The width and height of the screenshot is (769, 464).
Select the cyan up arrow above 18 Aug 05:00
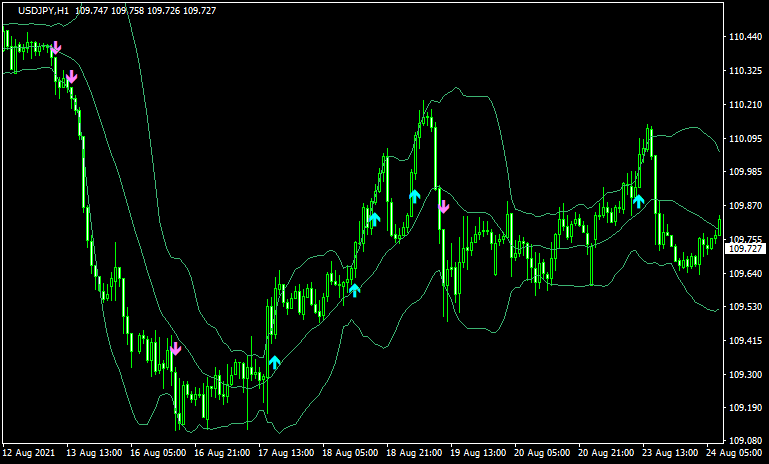coord(354,290)
